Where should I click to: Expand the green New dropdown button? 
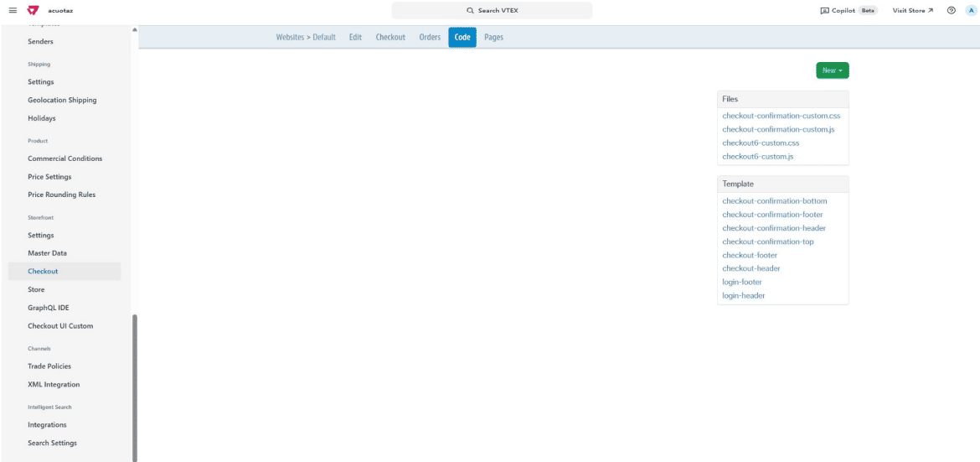pos(832,70)
